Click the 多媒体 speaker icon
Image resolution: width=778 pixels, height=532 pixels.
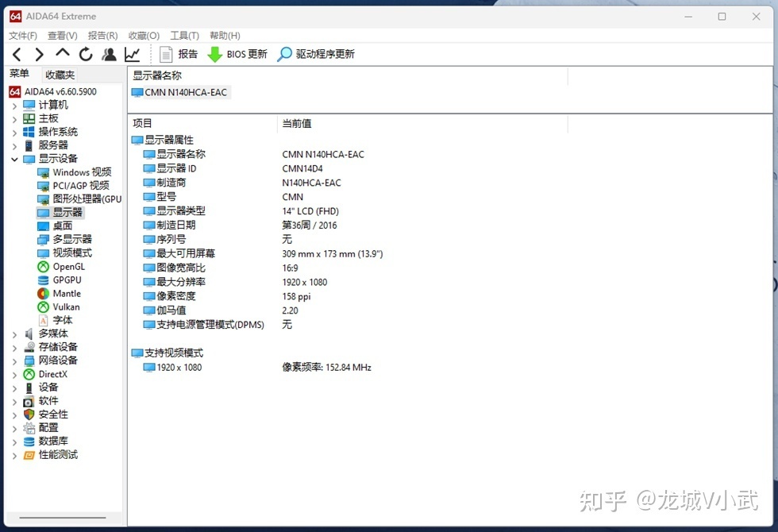point(29,333)
